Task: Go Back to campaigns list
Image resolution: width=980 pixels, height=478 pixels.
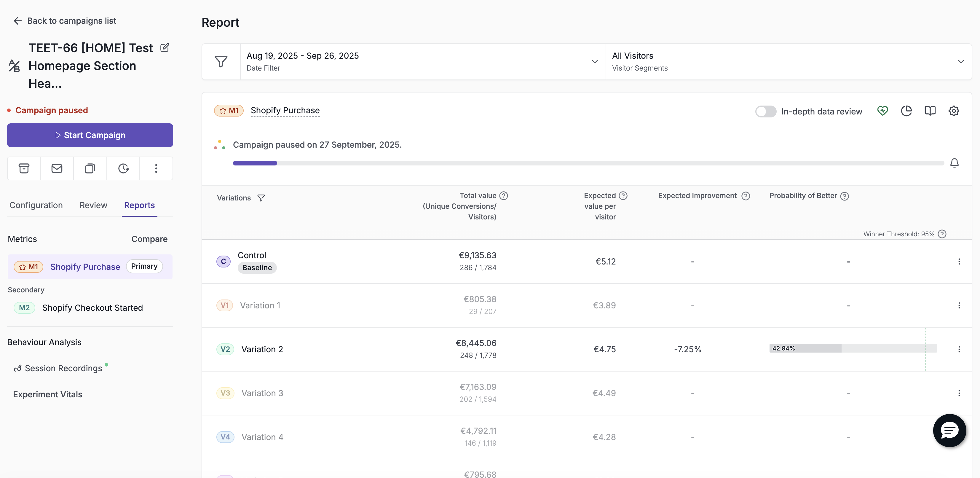Action: [65, 20]
